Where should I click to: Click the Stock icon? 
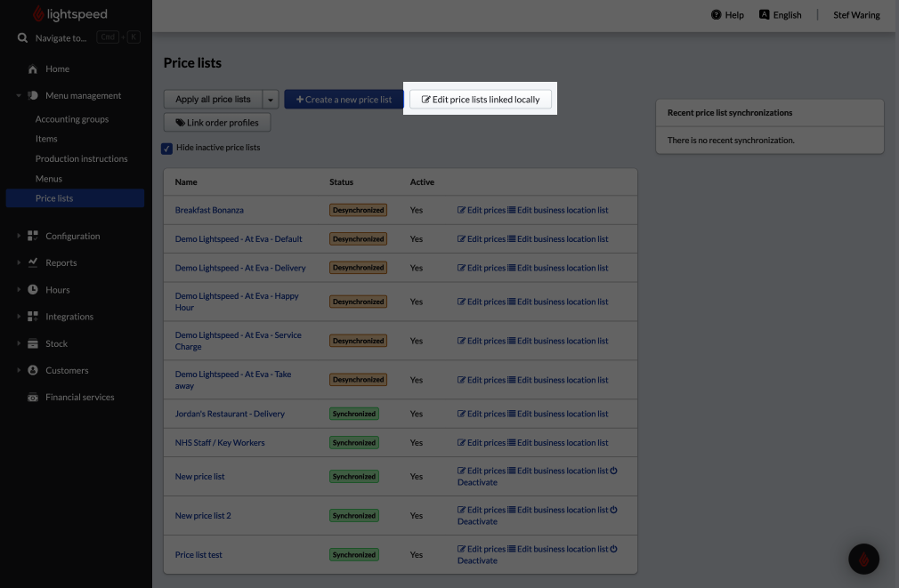[33, 343]
